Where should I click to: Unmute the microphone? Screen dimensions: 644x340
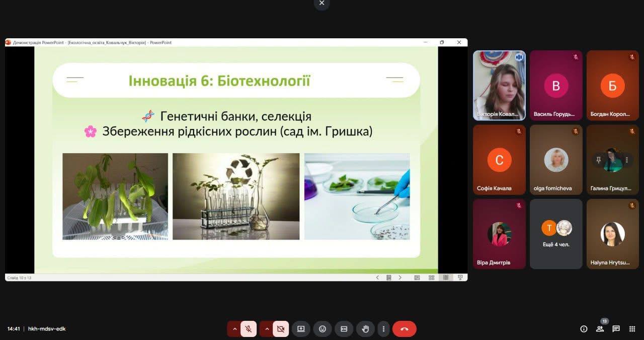tap(249, 329)
